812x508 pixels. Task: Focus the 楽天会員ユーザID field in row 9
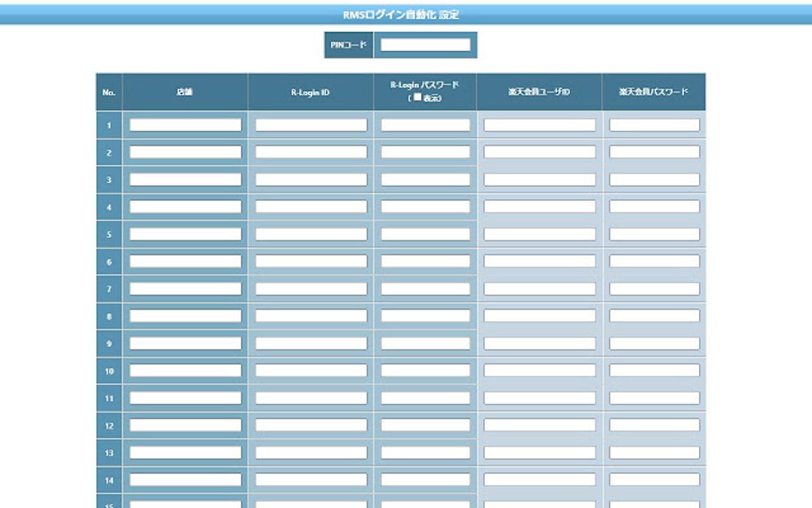tap(540, 343)
